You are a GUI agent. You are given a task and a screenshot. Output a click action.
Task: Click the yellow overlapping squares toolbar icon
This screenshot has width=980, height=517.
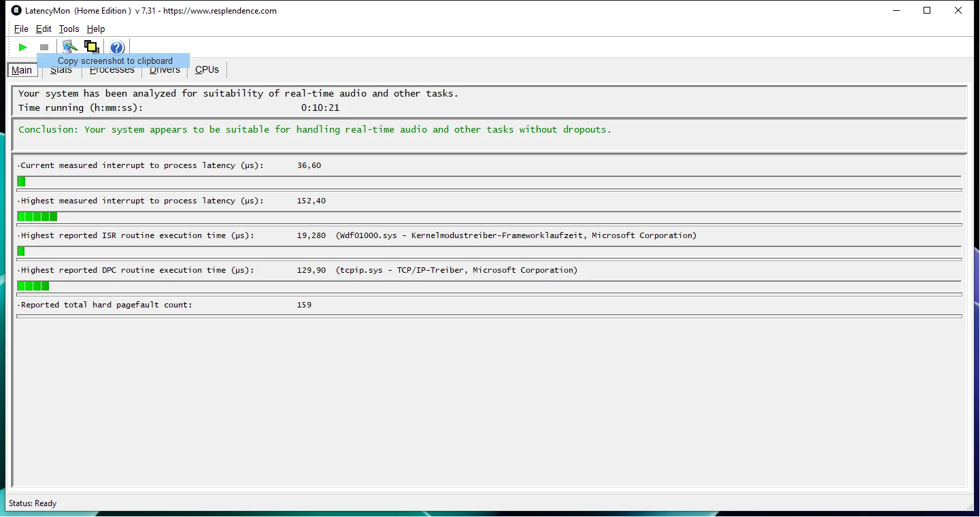click(91, 47)
